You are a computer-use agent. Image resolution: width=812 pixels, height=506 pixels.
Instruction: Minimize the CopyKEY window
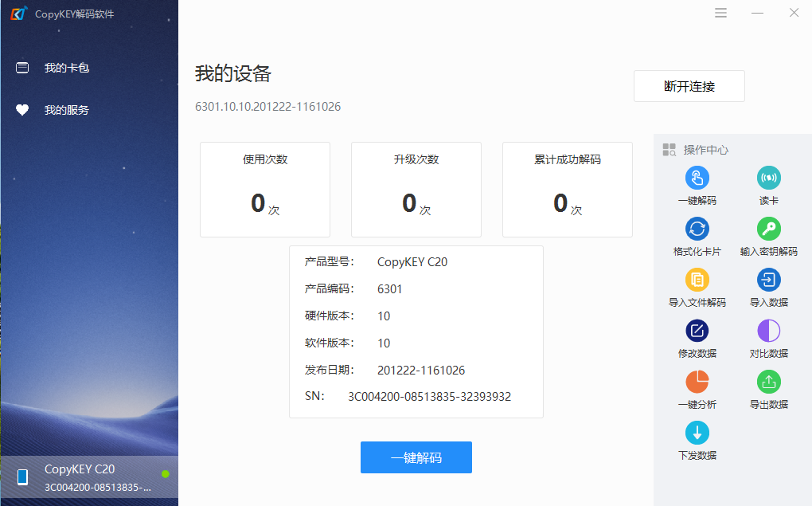coord(758,13)
